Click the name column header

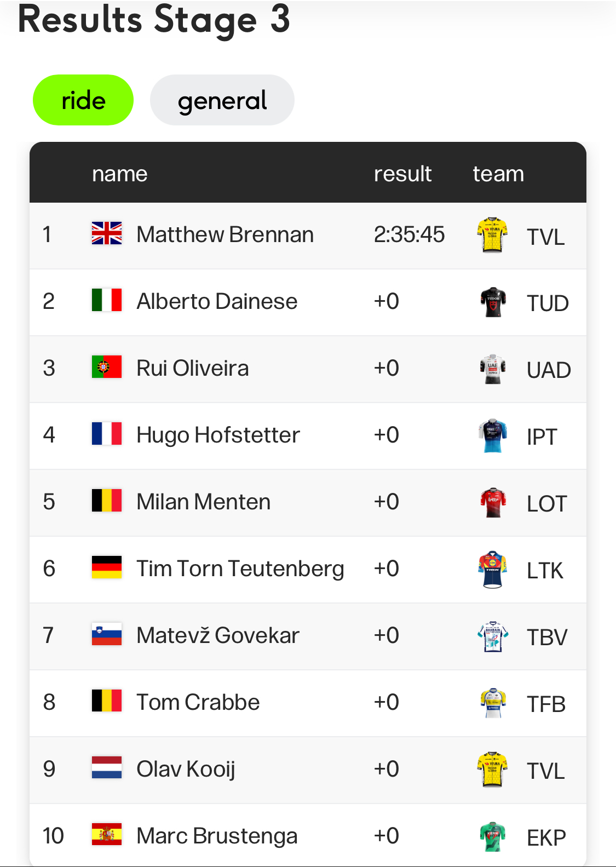pos(120,174)
